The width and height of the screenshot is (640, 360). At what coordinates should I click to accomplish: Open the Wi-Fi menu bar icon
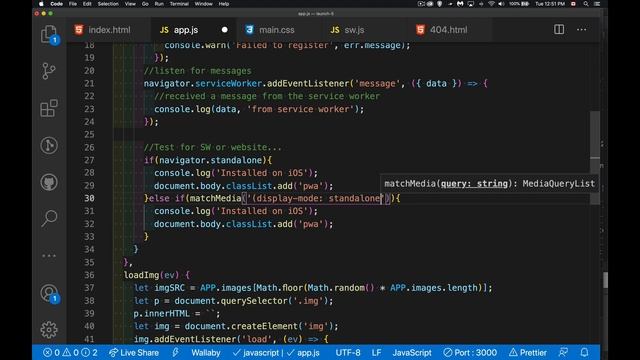(491, 4)
